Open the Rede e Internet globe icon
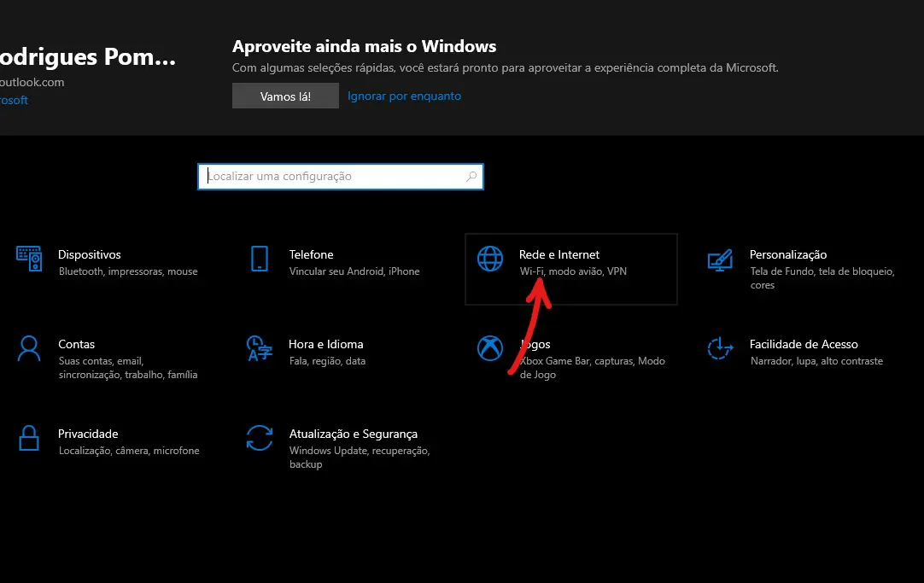The height and width of the screenshot is (583, 924). [489, 259]
